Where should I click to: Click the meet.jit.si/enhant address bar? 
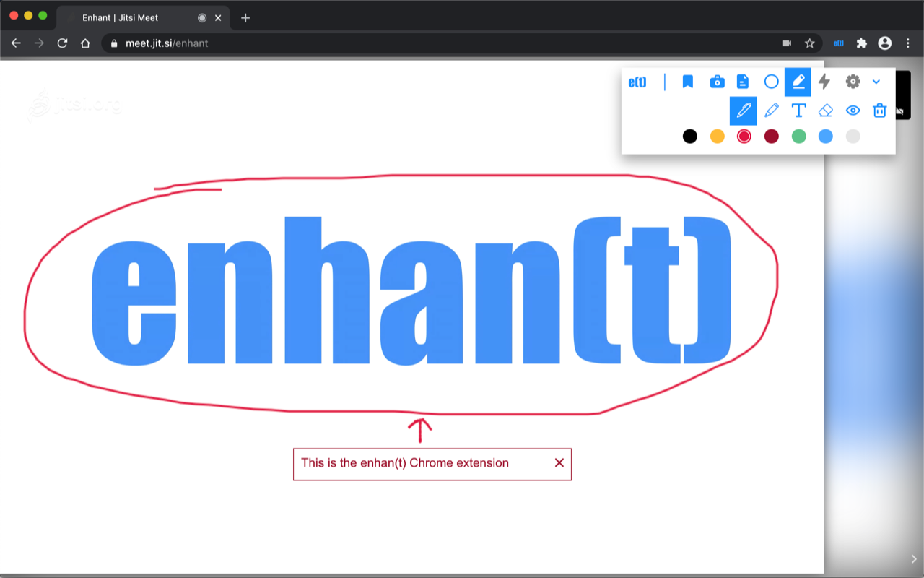[x=462, y=43]
